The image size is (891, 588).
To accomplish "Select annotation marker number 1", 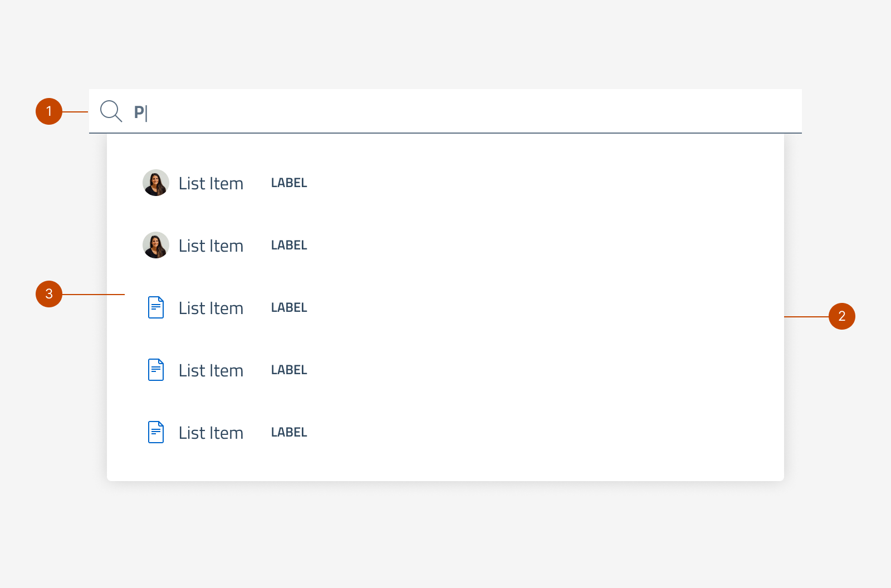I will pos(50,111).
